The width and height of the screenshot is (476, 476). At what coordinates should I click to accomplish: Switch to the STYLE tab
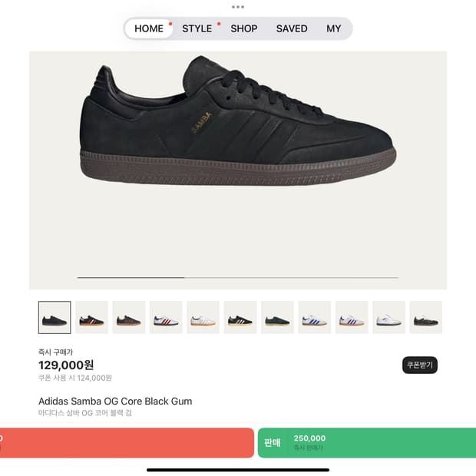(197, 28)
